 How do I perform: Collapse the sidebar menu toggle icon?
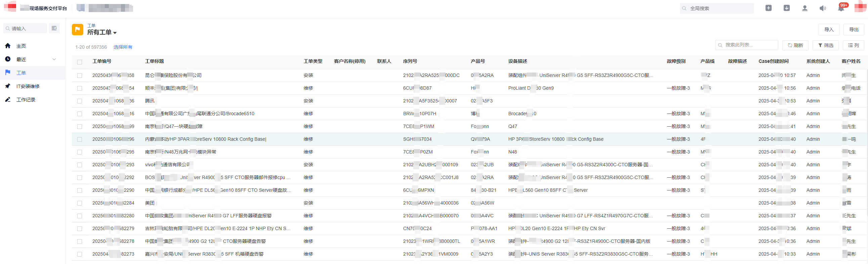pos(54,28)
